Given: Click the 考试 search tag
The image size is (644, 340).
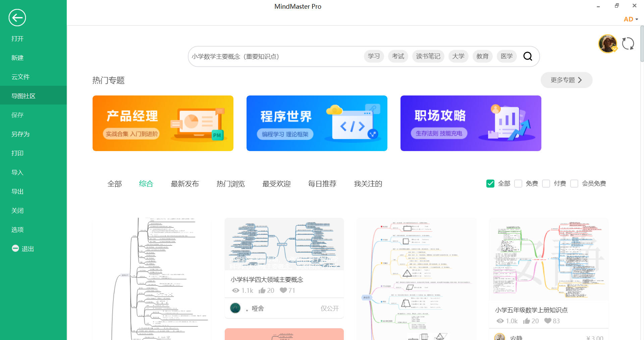Looking at the screenshot, I should pyautogui.click(x=398, y=56).
